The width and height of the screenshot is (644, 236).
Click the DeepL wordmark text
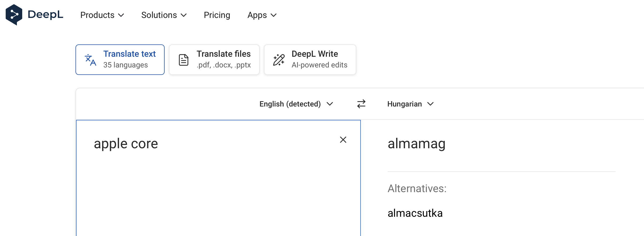tap(45, 15)
